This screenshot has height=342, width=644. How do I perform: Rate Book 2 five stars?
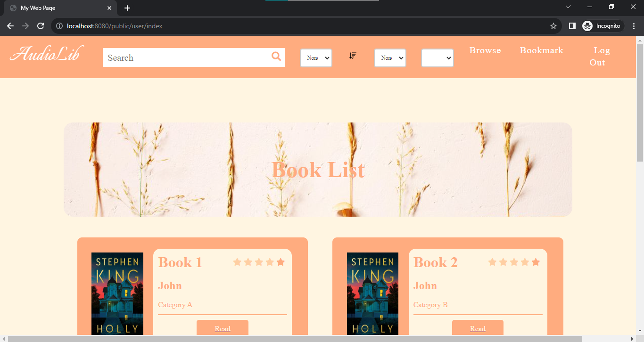click(x=536, y=262)
